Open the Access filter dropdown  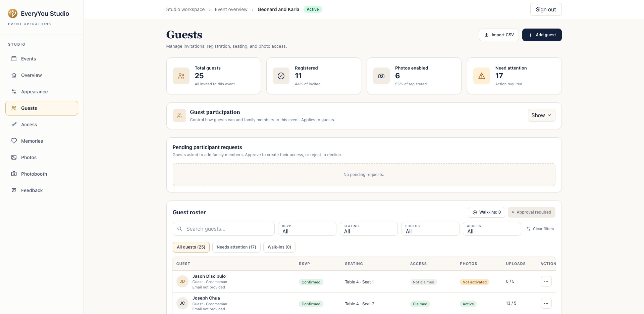tap(492, 229)
